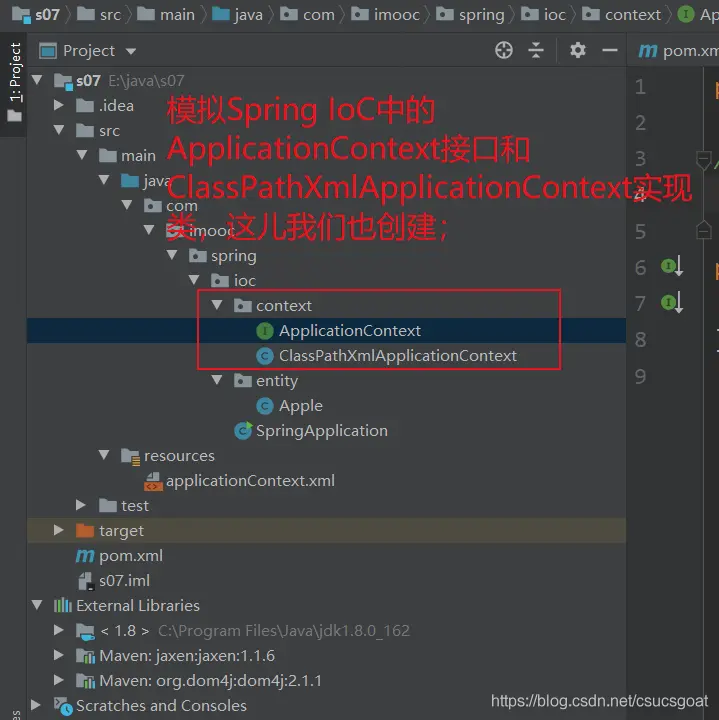The image size is (719, 720).
Task: Expand the test folder
Action: [x=82, y=506]
